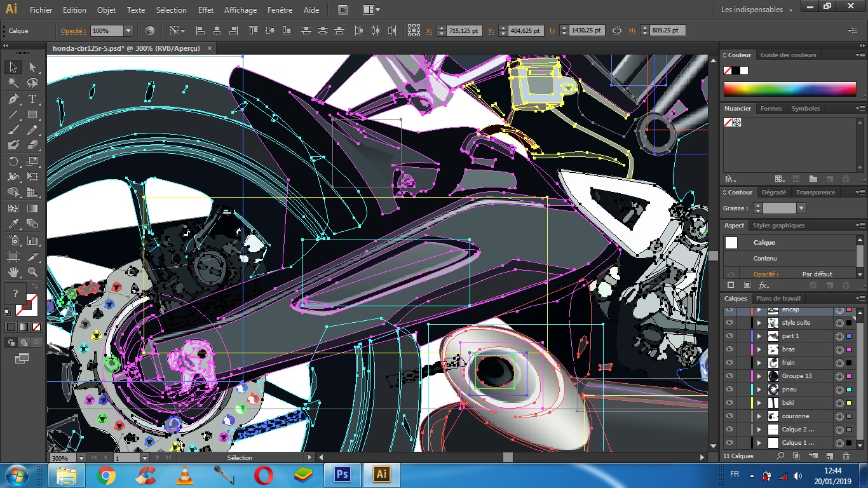868x488 pixels.
Task: Select the Zoom tool
Action: (32, 272)
